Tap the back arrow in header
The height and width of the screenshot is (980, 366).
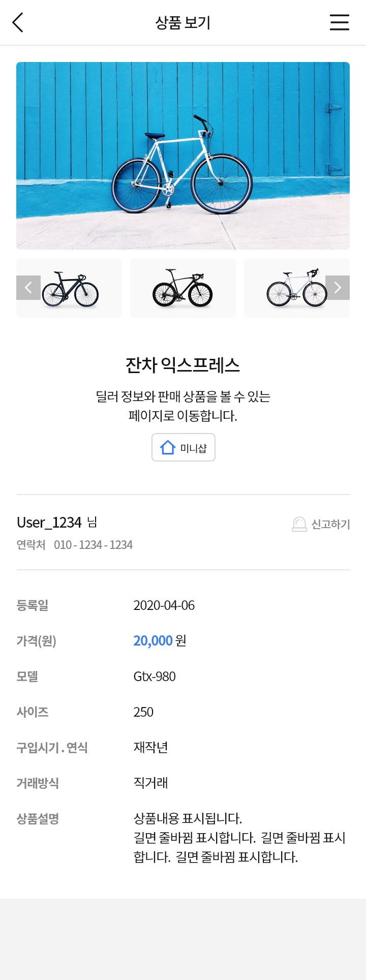[18, 22]
